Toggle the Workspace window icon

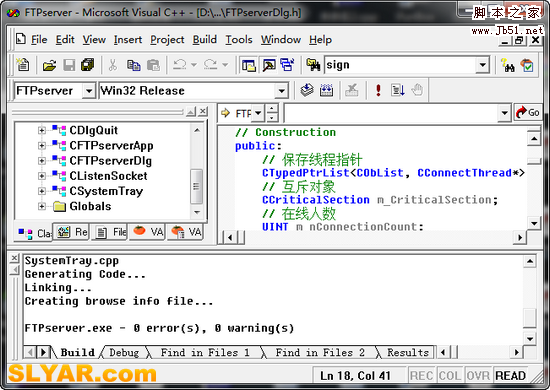point(249,65)
